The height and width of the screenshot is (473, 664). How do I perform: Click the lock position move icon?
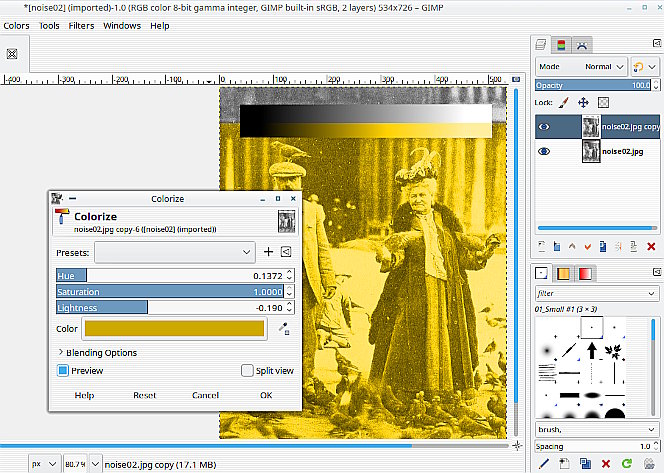tap(584, 102)
